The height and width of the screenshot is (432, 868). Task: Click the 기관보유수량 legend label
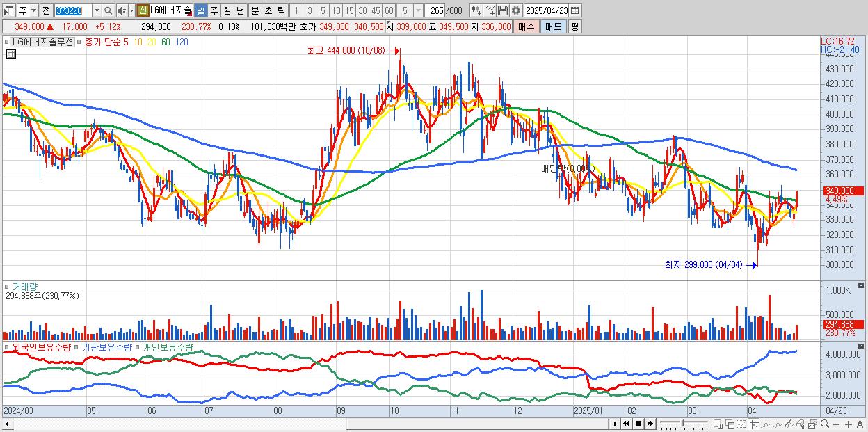tap(108, 346)
